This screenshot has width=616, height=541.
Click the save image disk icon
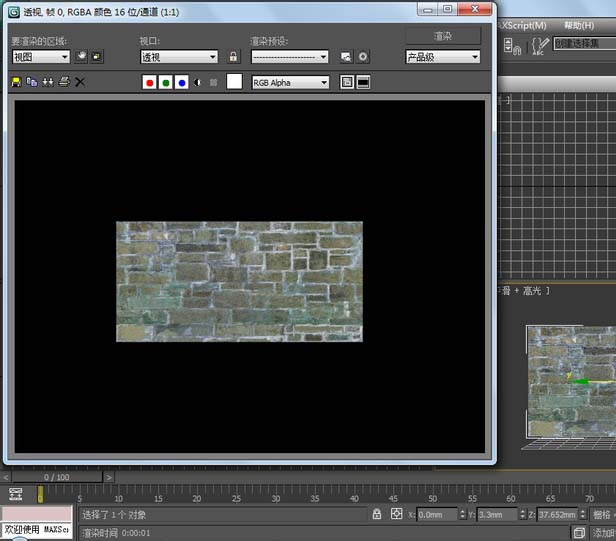(17, 81)
